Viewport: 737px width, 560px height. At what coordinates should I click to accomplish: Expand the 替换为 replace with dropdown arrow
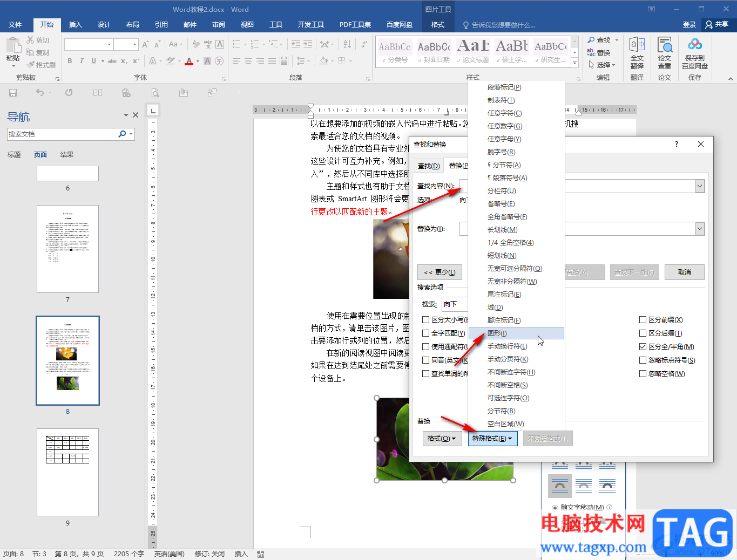coord(700,229)
